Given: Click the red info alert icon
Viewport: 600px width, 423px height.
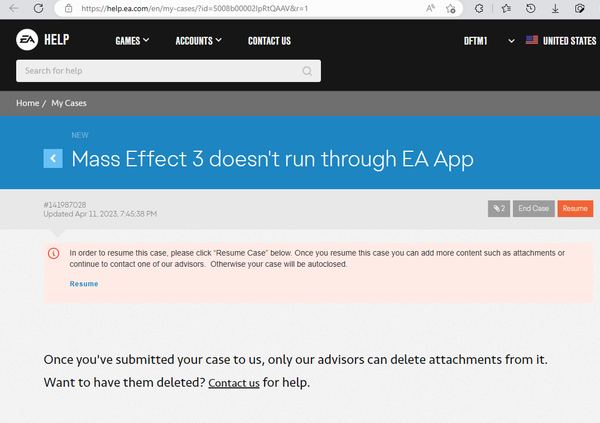Looking at the screenshot, I should coord(54,253).
